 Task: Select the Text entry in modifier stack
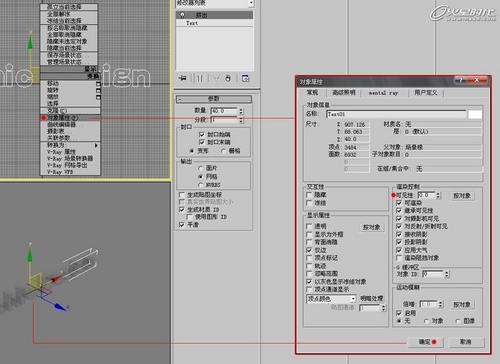(x=215, y=23)
